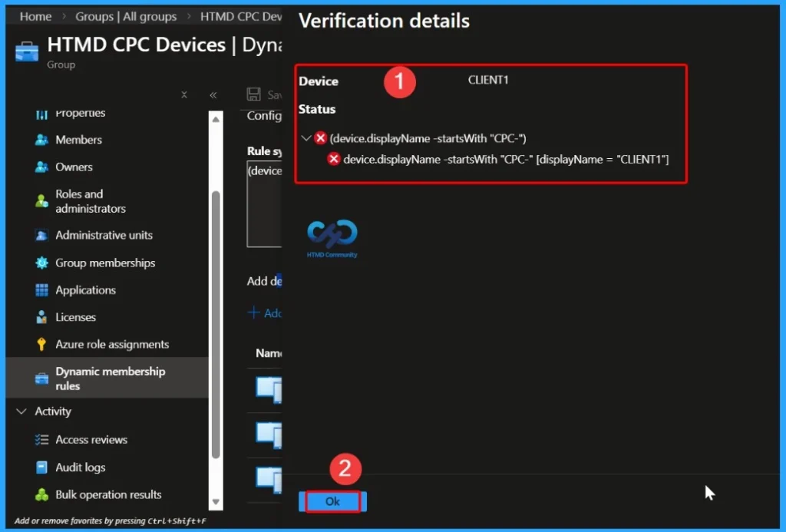This screenshot has height=532, width=786.
Task: Click the Applications grid icon
Action: (43, 289)
